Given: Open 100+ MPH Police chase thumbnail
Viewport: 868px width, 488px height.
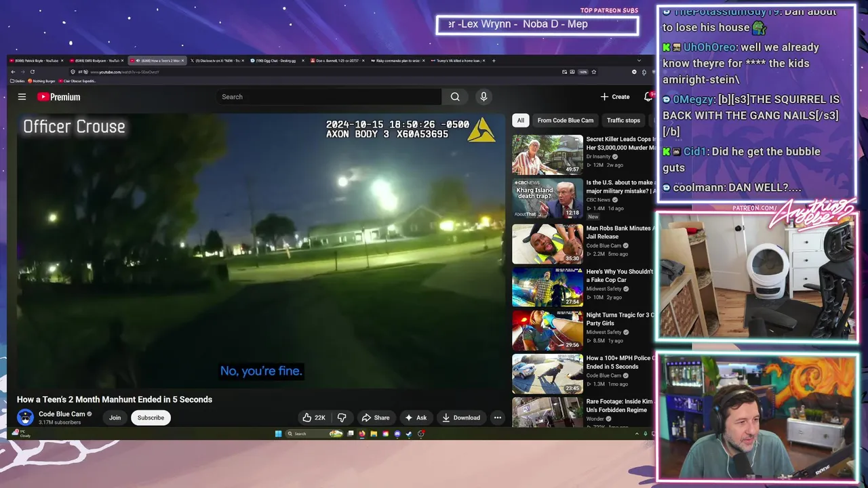Looking at the screenshot, I should coord(547,373).
